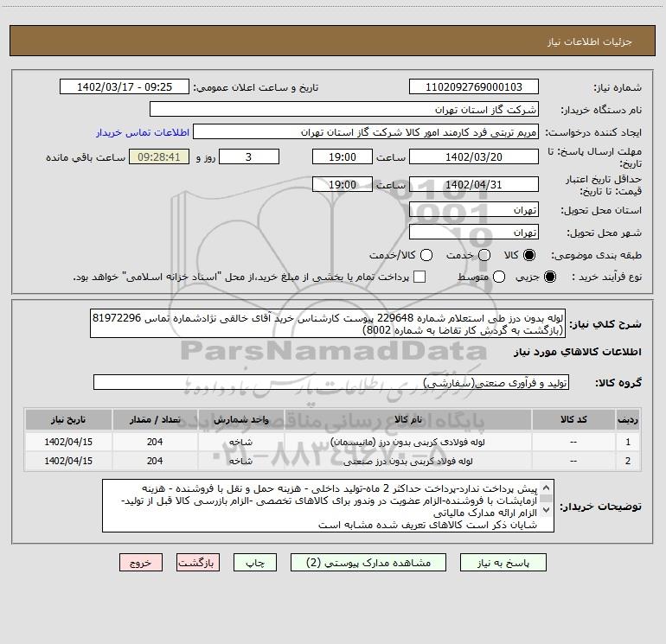Click scroll-up arrow in buyer notes
Viewport: 666px width, 644px height.
coord(547,488)
